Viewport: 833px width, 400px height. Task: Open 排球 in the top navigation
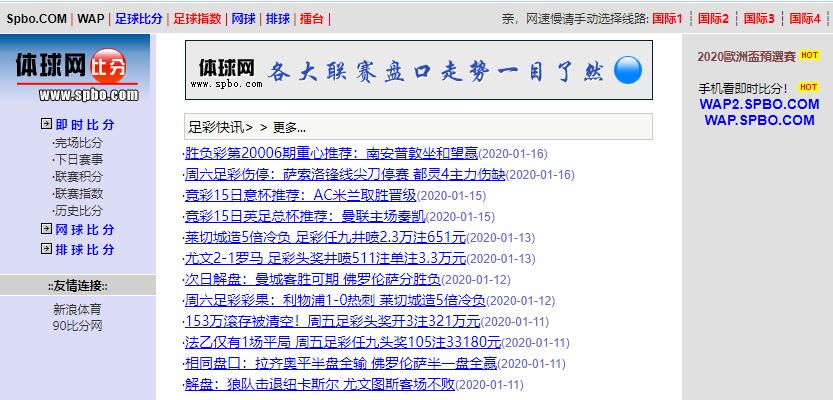[278, 19]
